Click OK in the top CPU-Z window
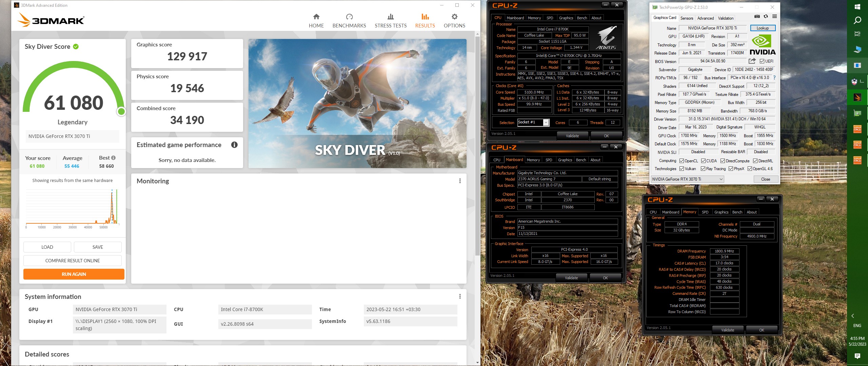 click(606, 136)
